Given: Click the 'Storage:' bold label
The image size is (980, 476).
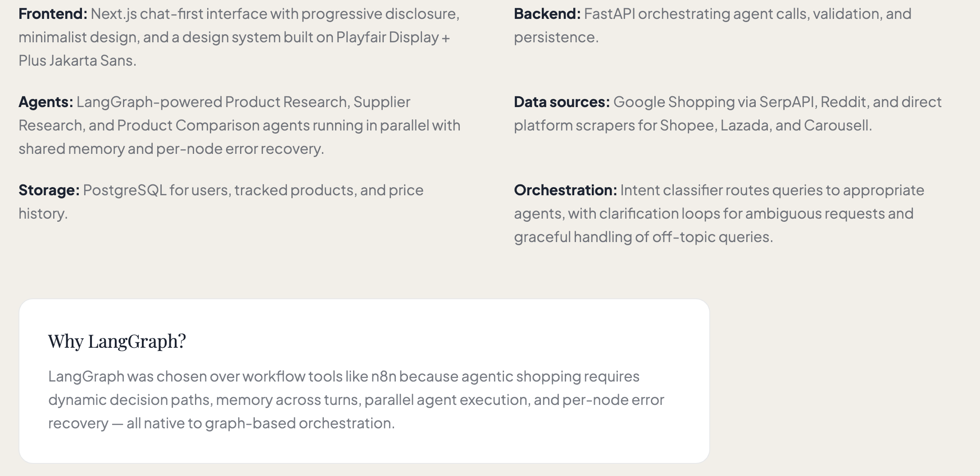Looking at the screenshot, I should (x=49, y=190).
